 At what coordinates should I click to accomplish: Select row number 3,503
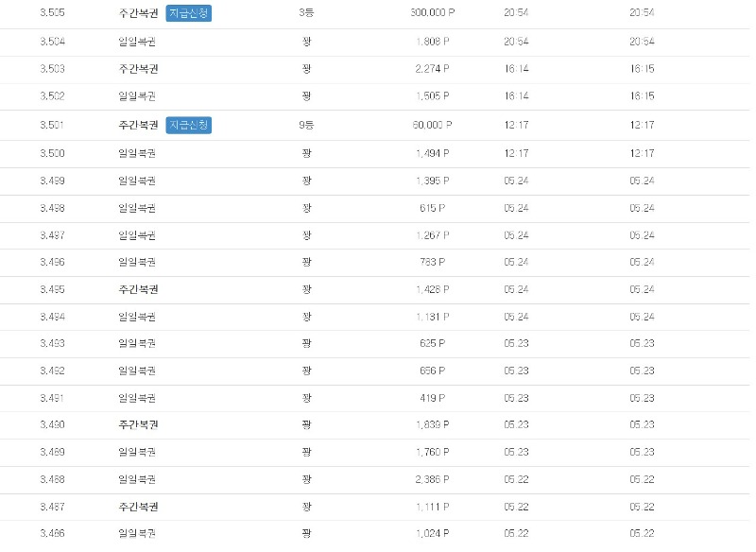pos(52,69)
